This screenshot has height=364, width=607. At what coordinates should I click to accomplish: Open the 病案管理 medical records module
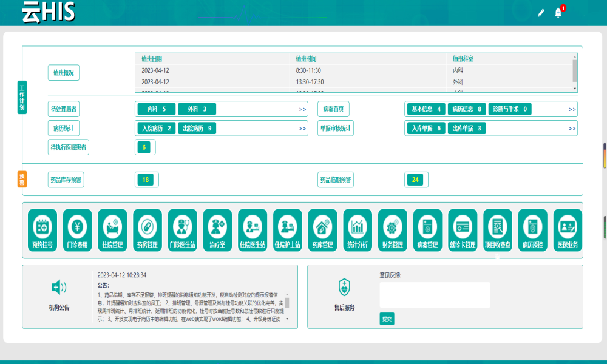(x=428, y=230)
